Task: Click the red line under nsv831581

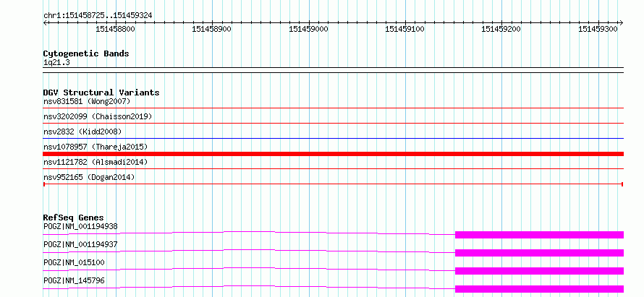Action: pos(333,108)
